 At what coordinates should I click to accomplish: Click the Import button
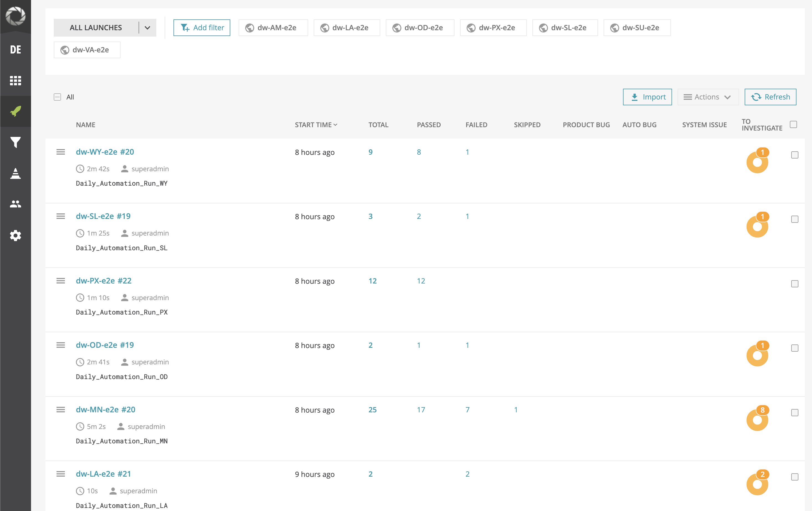pos(647,97)
